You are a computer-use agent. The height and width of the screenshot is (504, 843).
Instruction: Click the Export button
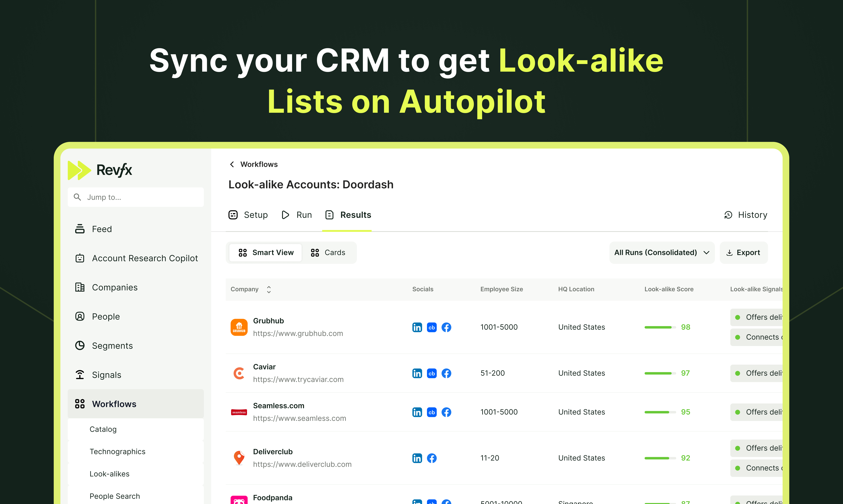point(744,253)
